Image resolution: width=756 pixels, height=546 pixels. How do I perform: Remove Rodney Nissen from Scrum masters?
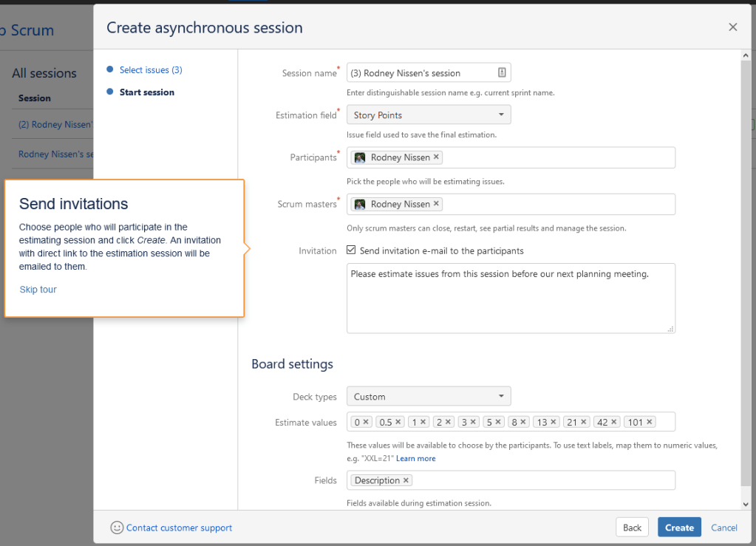tap(436, 204)
